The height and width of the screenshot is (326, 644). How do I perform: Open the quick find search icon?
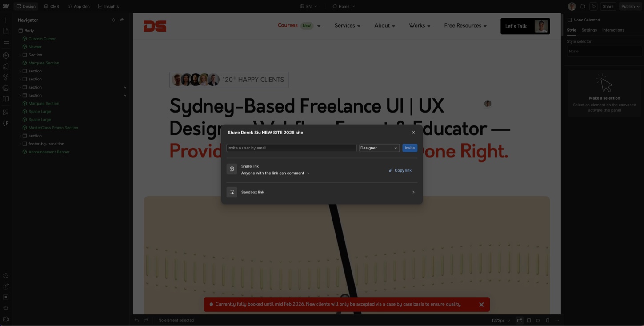point(6,308)
